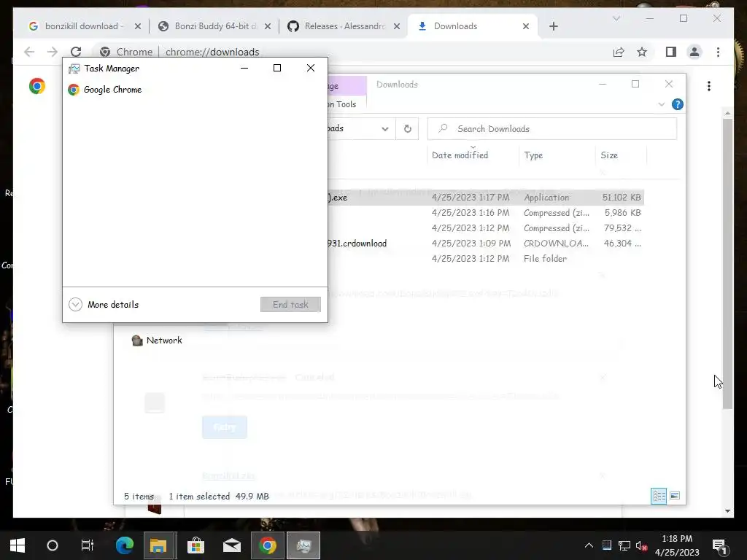Launch Microsoft Edge from taskbar
Viewport: 747px width, 560px height.
124,545
